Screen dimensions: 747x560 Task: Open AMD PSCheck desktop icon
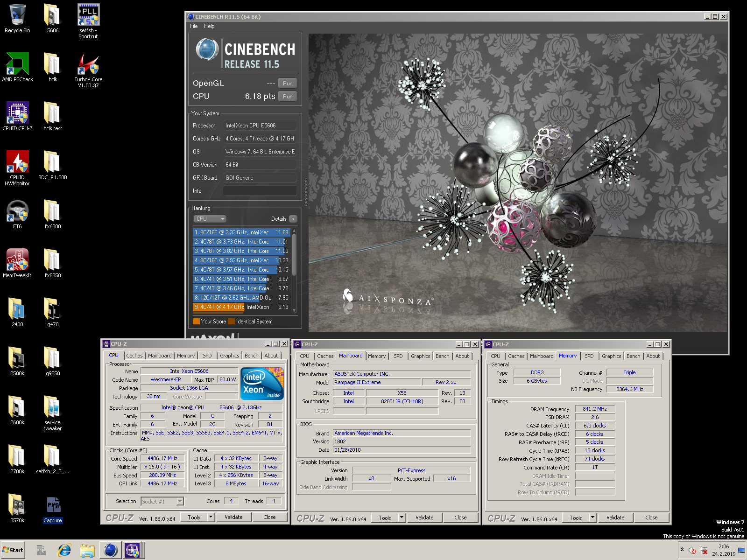pos(17,67)
